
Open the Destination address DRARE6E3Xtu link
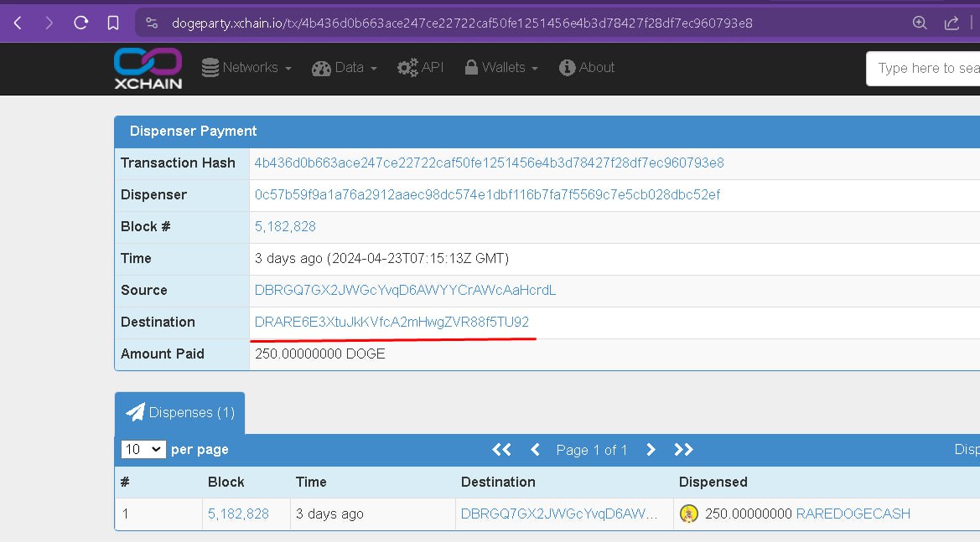point(391,323)
